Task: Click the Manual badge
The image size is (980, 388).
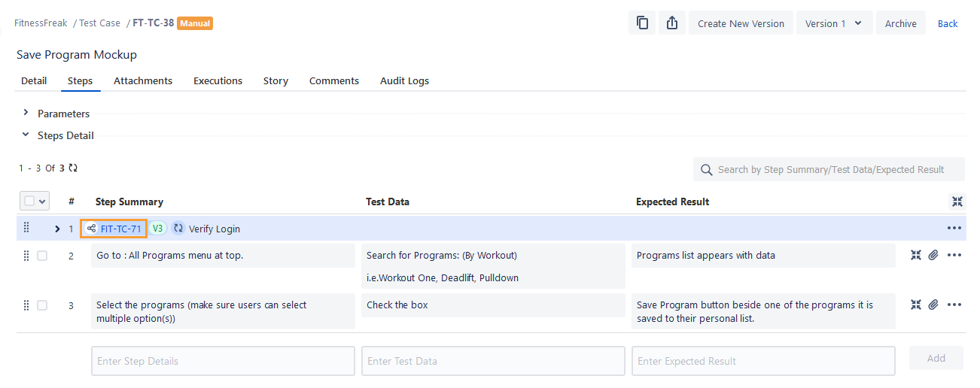Action: [x=195, y=23]
